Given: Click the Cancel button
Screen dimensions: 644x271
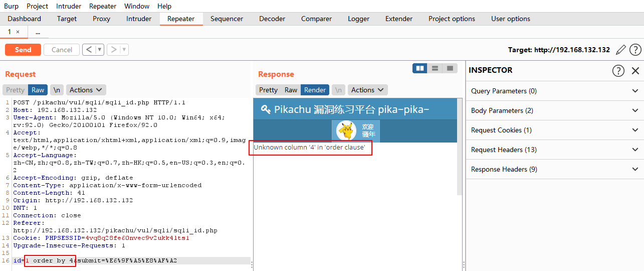Looking at the screenshot, I should (62, 50).
